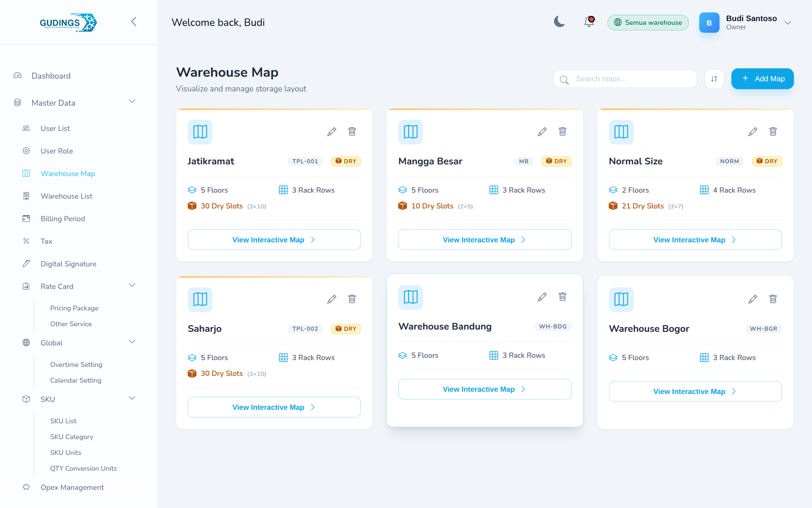Click the Gudings logo

tap(68, 23)
